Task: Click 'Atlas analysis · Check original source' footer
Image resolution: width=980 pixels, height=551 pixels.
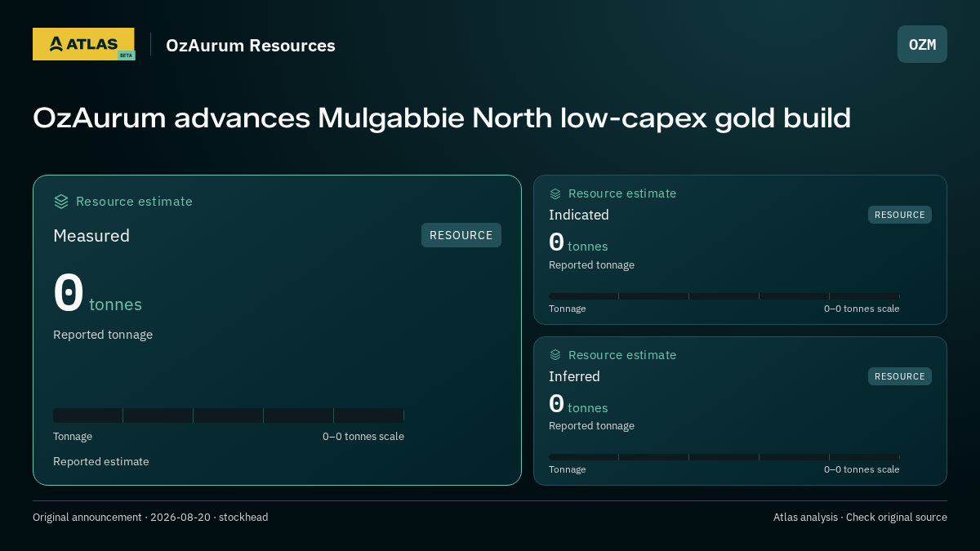Action: (860, 518)
